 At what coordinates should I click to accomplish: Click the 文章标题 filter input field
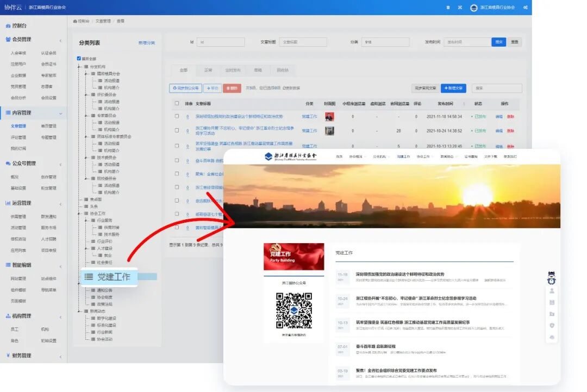point(303,42)
